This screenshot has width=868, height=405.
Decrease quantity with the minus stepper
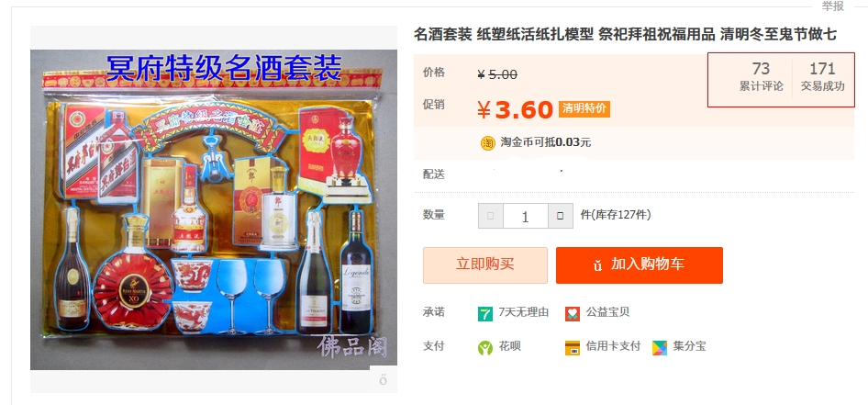(491, 216)
